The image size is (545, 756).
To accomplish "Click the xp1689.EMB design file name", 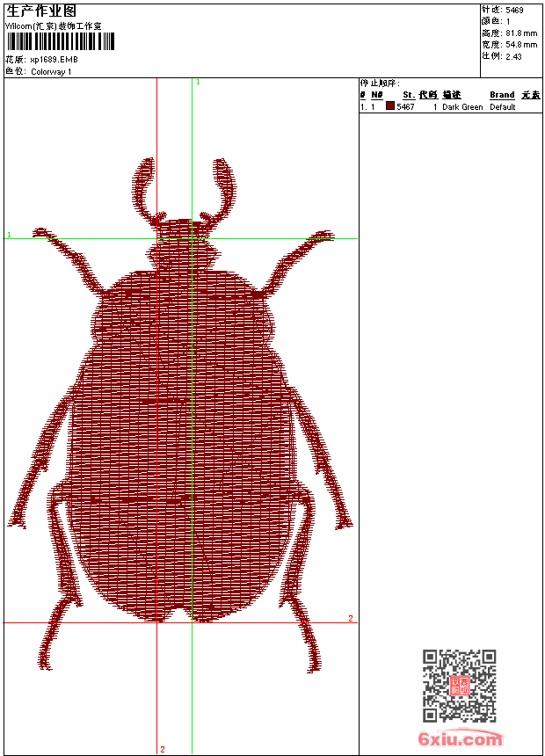I will coord(54,60).
